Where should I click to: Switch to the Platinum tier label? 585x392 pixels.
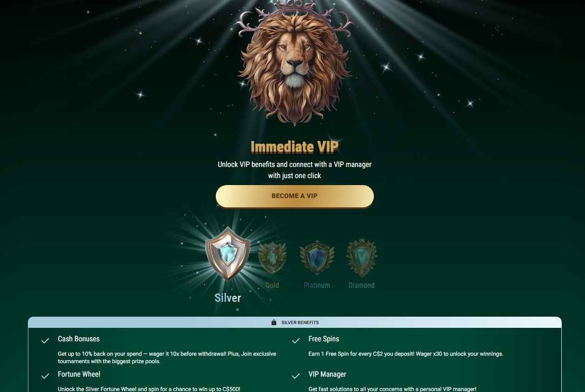point(317,286)
